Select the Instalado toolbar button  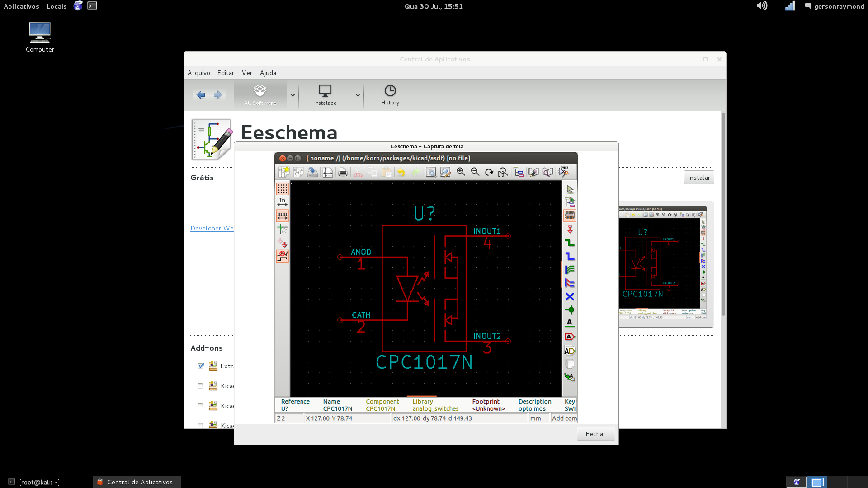pos(325,95)
